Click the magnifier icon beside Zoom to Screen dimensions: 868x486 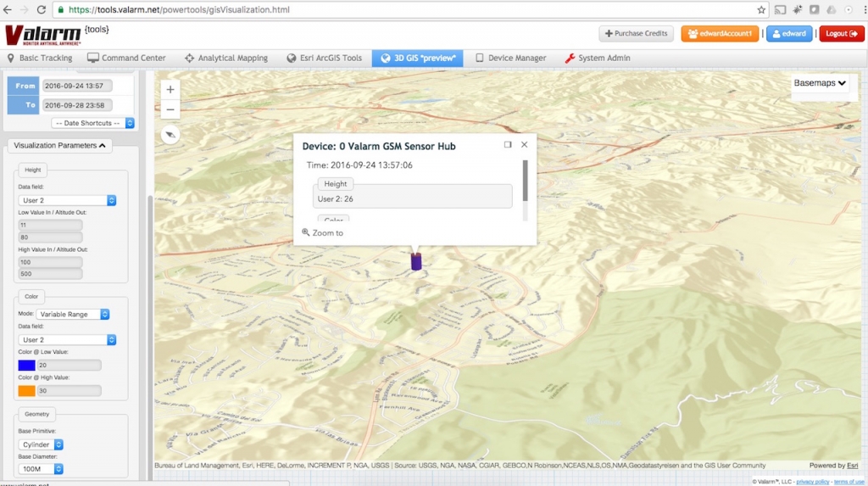pos(305,232)
